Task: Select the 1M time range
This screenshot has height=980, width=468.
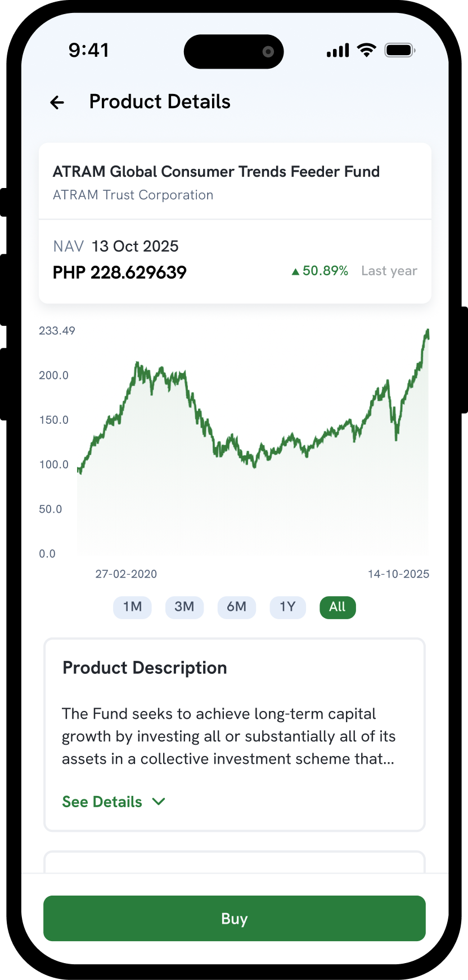Action: pyautogui.click(x=132, y=607)
